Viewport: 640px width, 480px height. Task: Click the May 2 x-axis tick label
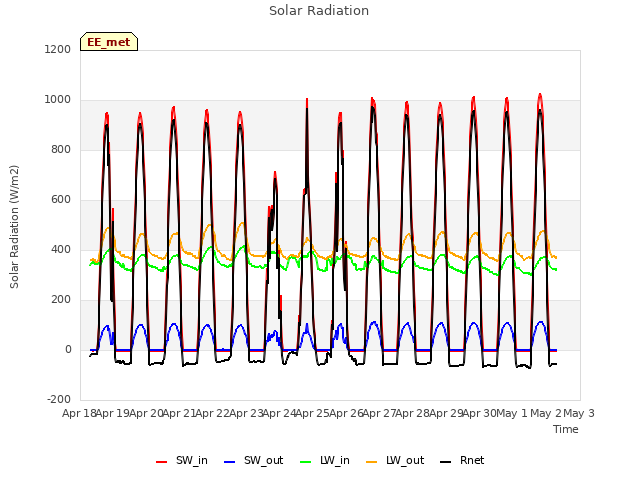click(x=546, y=413)
